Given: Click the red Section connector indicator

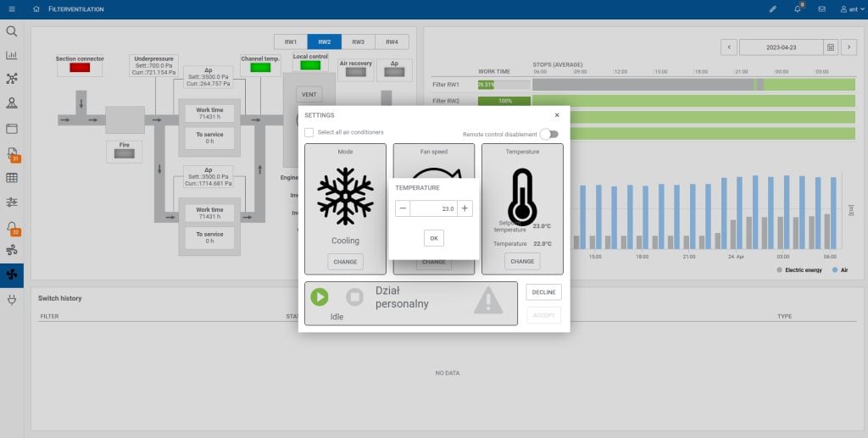Looking at the screenshot, I should coord(80,68).
